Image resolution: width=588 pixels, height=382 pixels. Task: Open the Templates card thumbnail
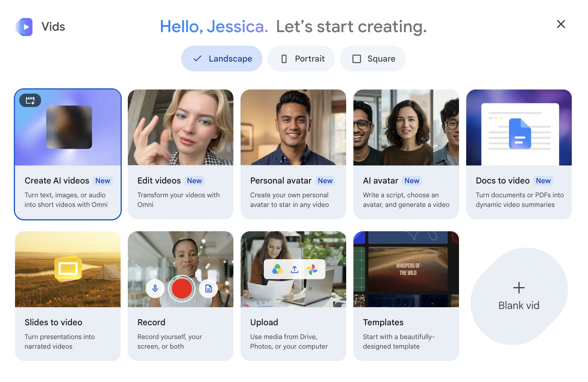(406, 269)
